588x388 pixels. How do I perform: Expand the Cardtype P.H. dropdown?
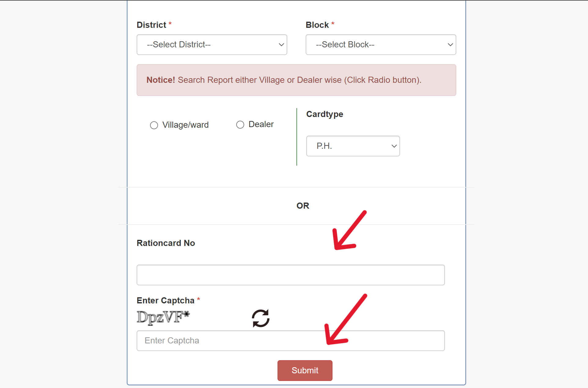(x=353, y=146)
